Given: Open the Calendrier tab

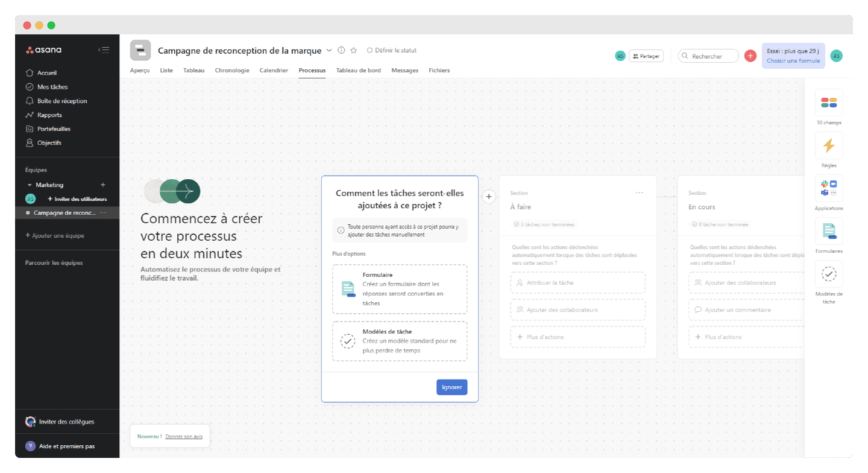Looking at the screenshot, I should 274,71.
